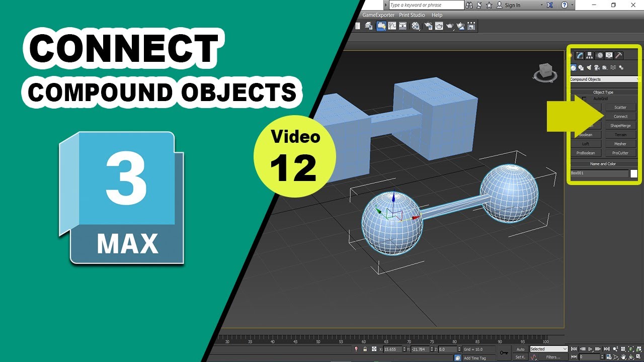Select the Geometry category icon
The height and width of the screenshot is (362, 644).
tap(573, 67)
